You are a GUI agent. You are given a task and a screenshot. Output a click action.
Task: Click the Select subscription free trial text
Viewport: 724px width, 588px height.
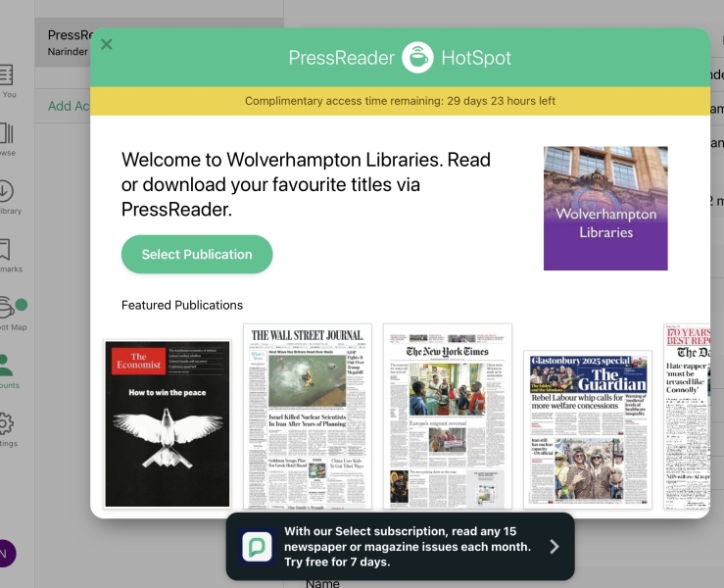(x=408, y=547)
